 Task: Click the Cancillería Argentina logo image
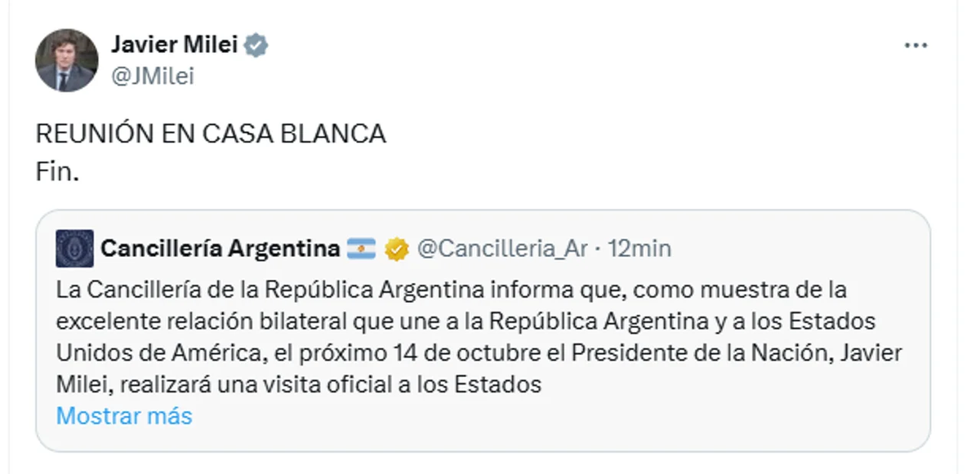[75, 250]
